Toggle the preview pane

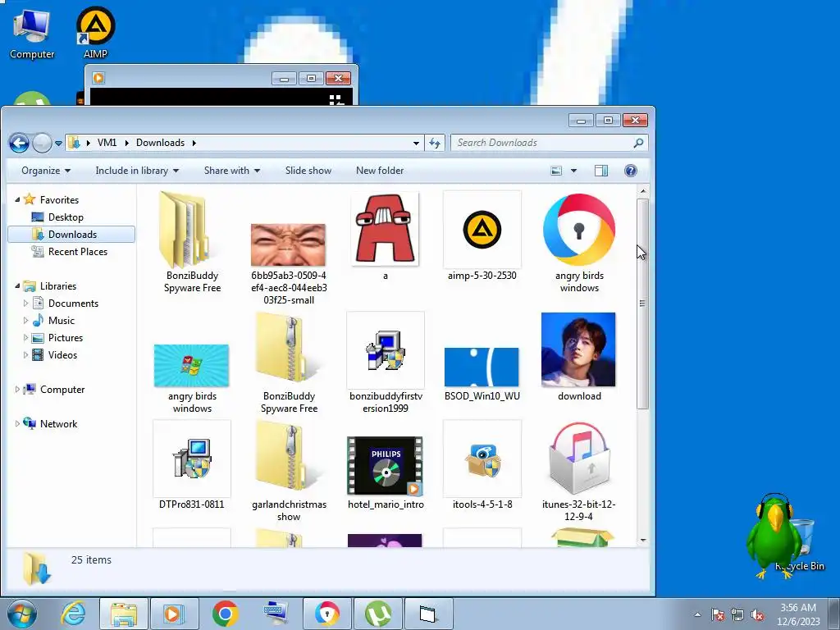click(x=601, y=171)
